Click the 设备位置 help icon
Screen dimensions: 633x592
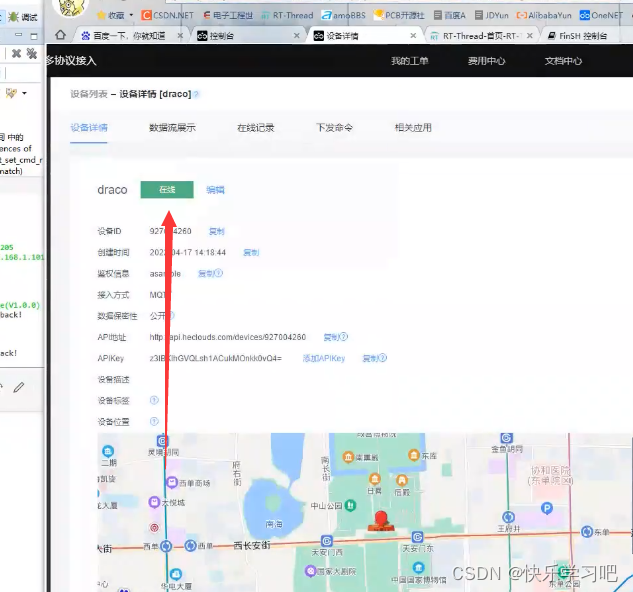click(154, 422)
